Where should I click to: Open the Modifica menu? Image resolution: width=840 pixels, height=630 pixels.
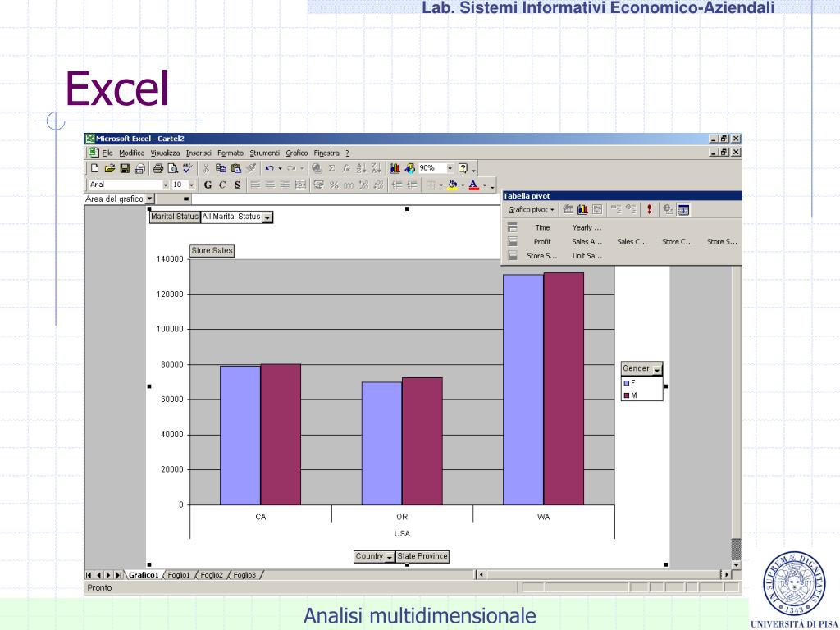132,153
